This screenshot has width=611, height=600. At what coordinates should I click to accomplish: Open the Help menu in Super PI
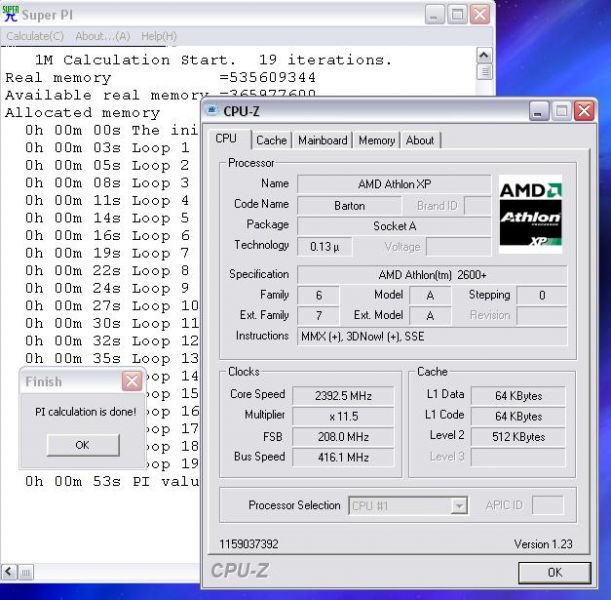[x=158, y=36]
